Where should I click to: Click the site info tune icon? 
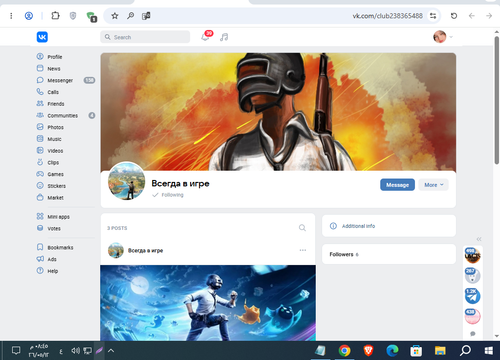[433, 16]
